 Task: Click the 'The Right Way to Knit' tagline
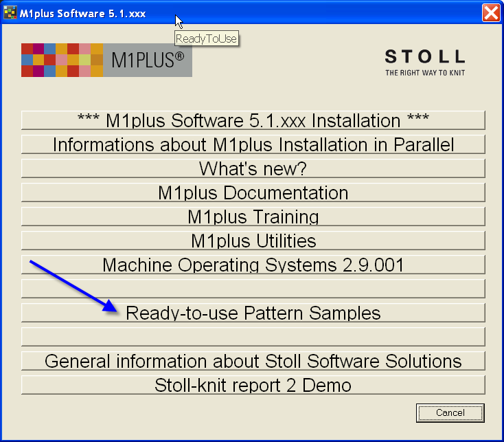(424, 72)
